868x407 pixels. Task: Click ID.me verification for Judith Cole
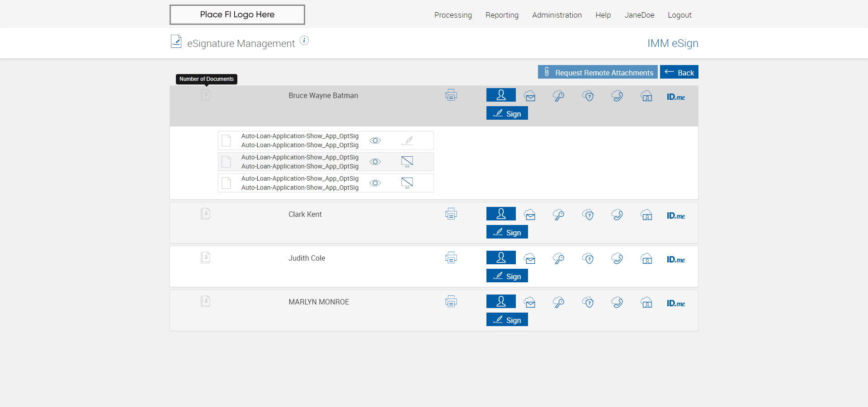point(676,259)
